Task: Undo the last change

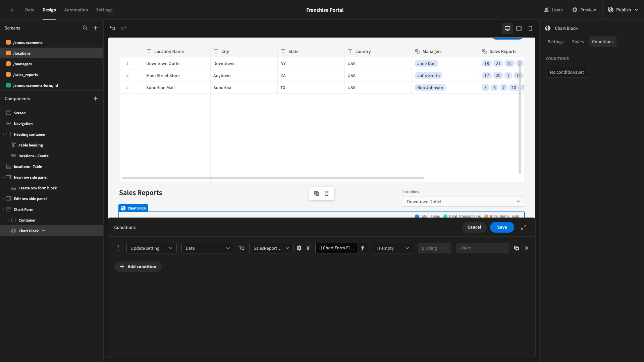Action: point(113,28)
